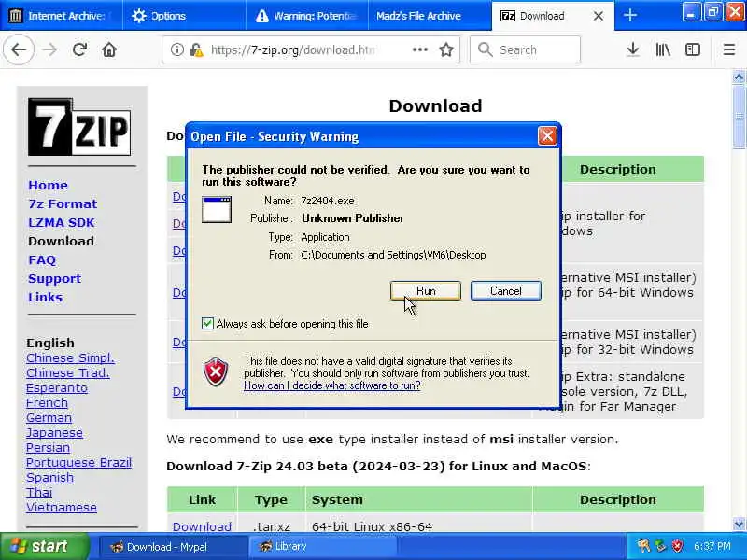
Task: Open page actions three-dot menu
Action: (x=419, y=49)
